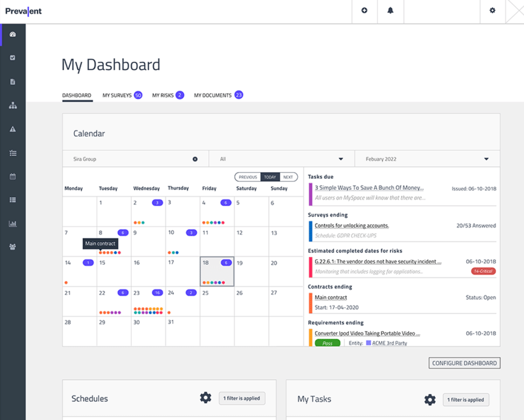Open notifications bell icon
524x420 pixels.
point(390,10)
